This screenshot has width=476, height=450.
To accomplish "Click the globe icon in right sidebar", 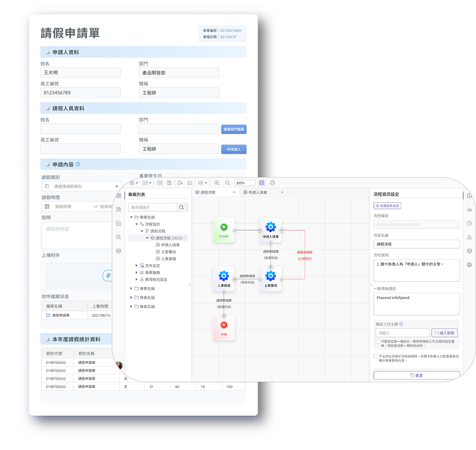I will pyautogui.click(x=469, y=264).
